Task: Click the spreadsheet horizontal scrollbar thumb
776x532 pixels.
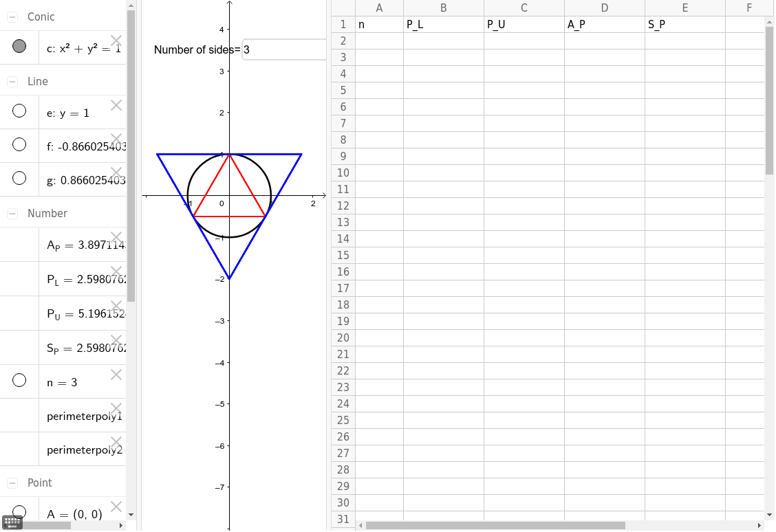Action: pos(495,526)
